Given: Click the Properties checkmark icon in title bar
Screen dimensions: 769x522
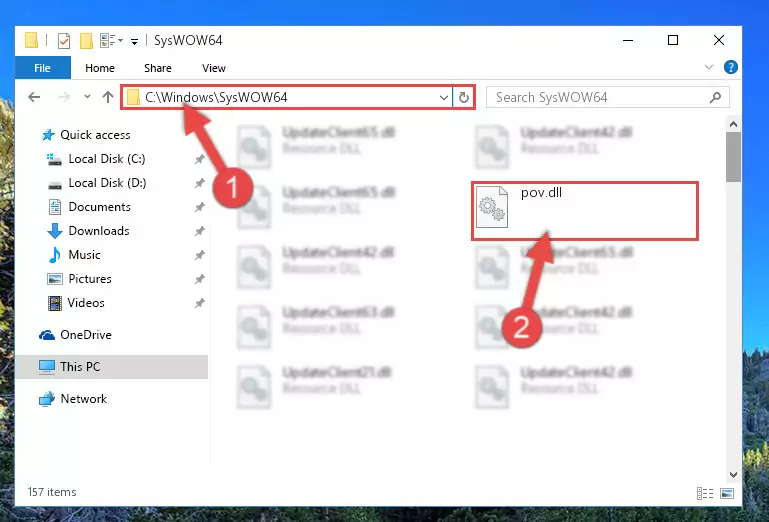Looking at the screenshot, I should click(64, 41).
